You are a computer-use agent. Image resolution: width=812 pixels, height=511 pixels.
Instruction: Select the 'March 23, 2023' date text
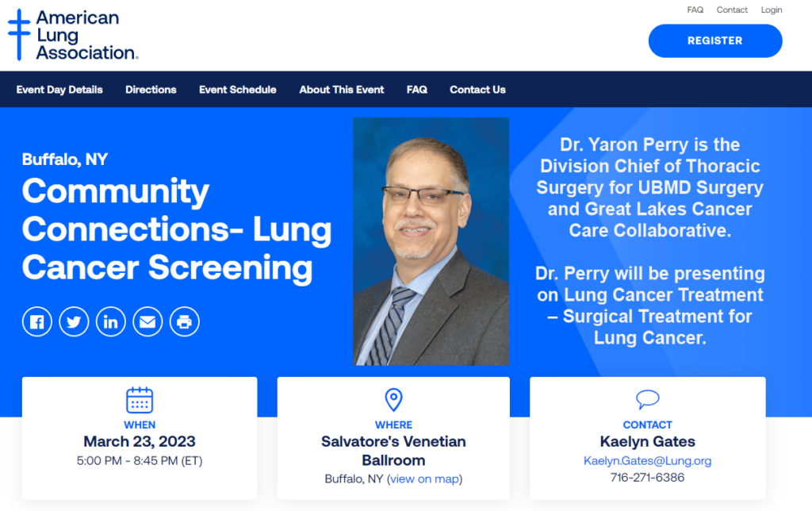point(140,441)
